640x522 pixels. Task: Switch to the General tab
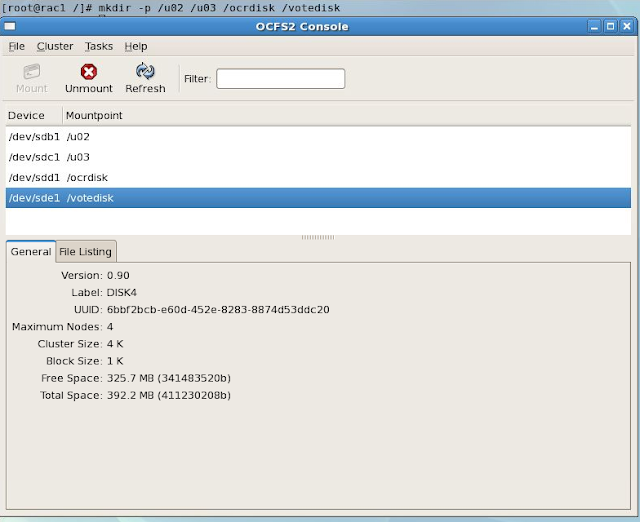pyautogui.click(x=31, y=251)
